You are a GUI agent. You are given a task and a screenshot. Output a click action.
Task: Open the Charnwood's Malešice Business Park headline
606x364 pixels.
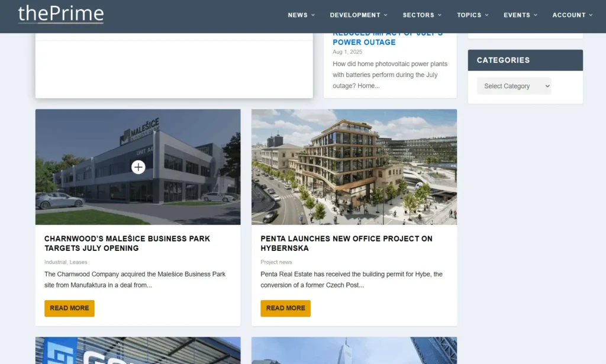tap(127, 243)
